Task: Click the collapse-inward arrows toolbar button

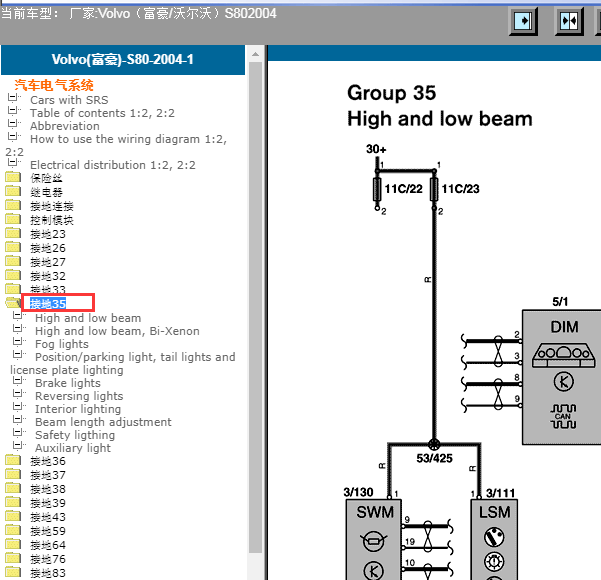Action: [x=569, y=21]
